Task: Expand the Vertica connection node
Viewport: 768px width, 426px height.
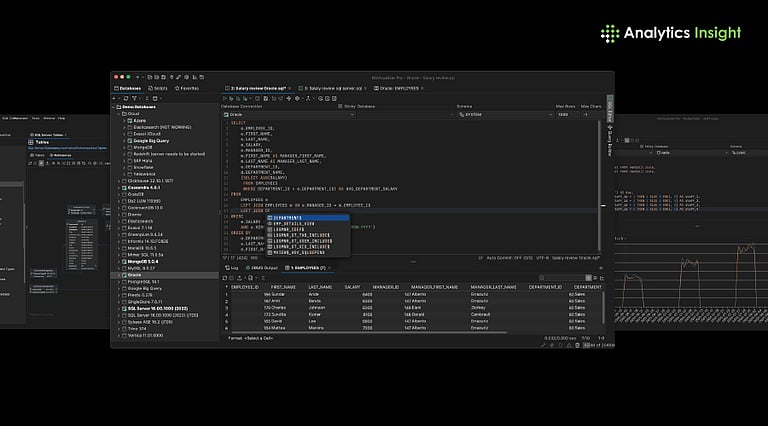Action: coord(119,336)
